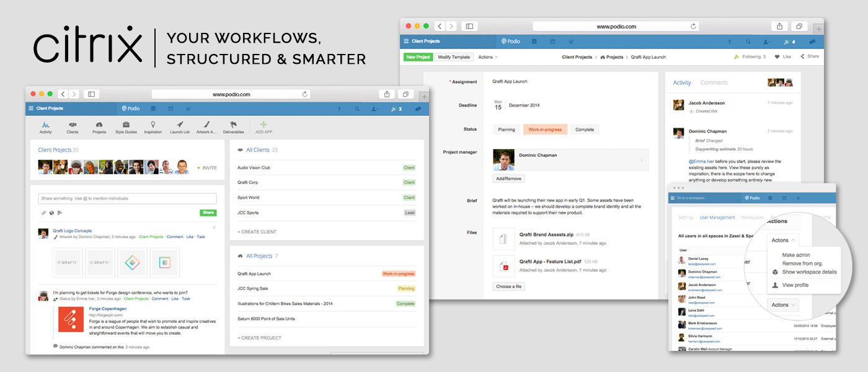Click the globe link icon under share box
Viewport: 868px width, 372px height.
coord(51,213)
